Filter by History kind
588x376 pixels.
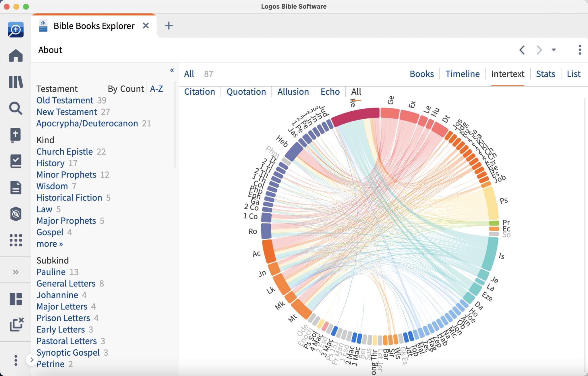51,163
